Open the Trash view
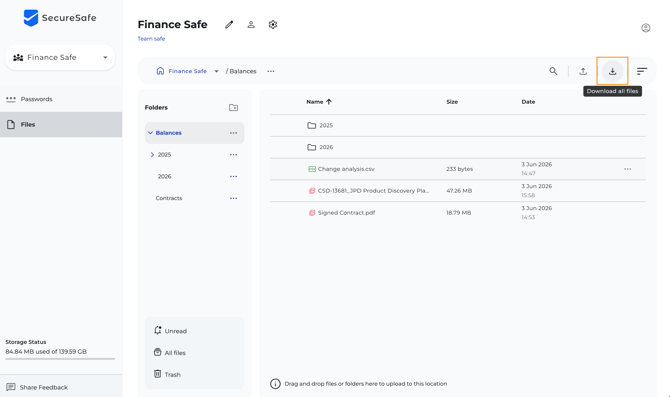 pyautogui.click(x=167, y=374)
